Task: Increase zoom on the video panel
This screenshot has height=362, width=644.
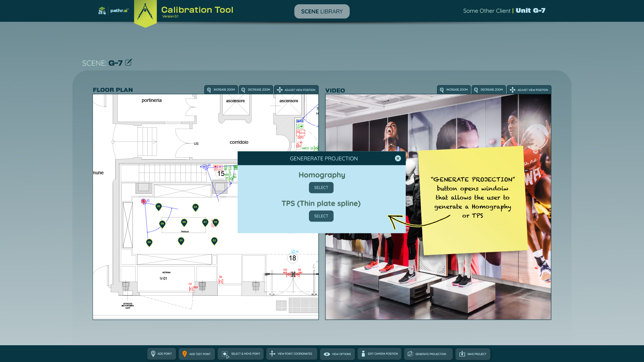Action: (454, 90)
